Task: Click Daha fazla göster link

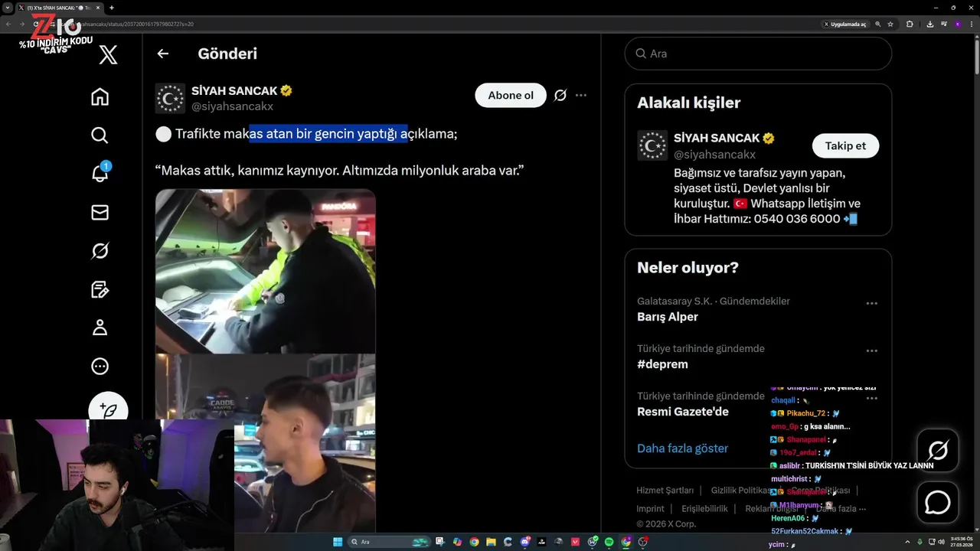Action: 682,448
